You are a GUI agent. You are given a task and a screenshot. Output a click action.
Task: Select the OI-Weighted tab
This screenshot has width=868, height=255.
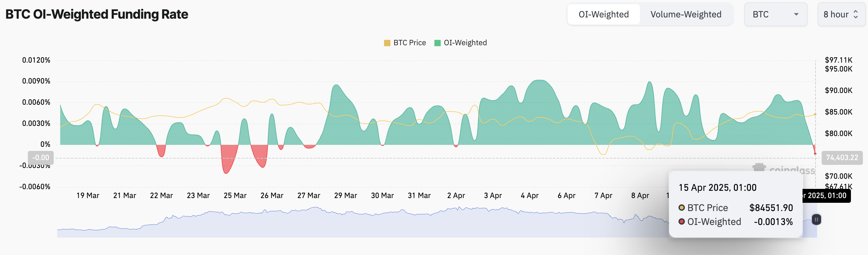tap(604, 15)
